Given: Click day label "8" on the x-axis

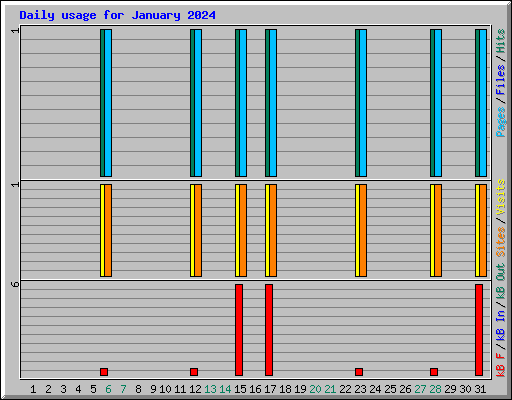Looking at the screenshot, I should [x=138, y=389].
